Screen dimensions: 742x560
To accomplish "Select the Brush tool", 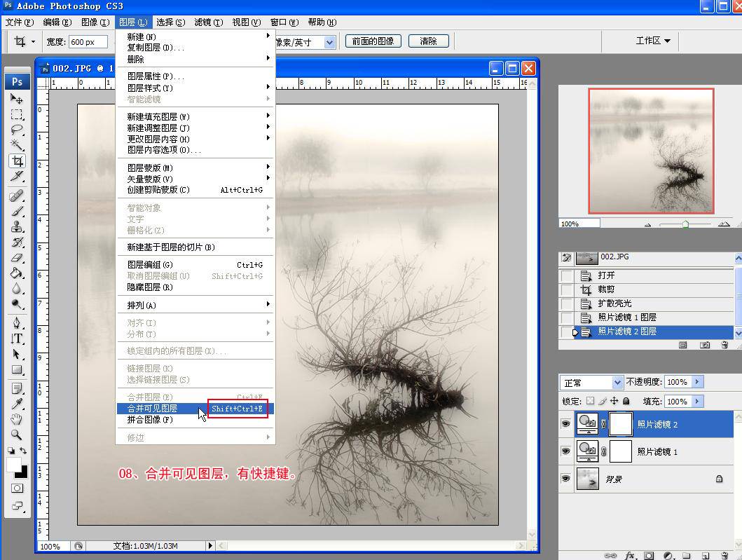I will point(17,211).
